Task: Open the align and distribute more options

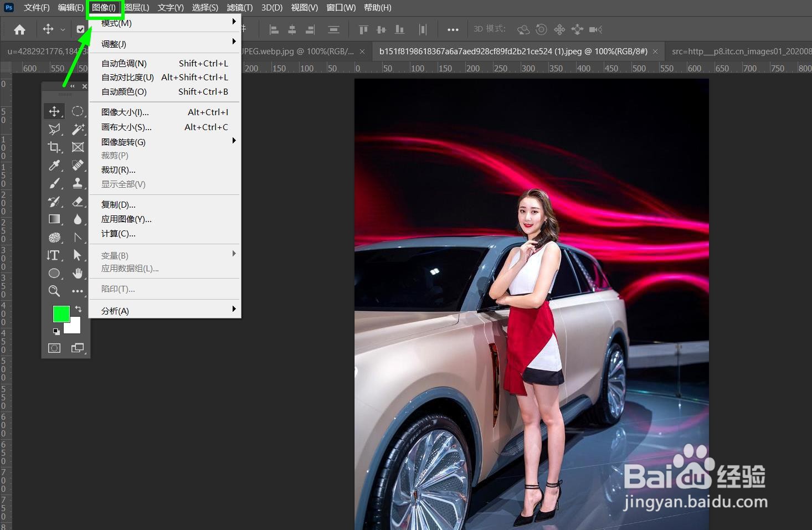Action: tap(453, 29)
